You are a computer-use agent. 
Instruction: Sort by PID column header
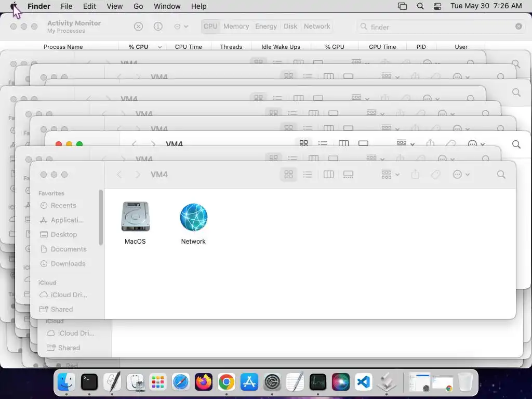coord(421,47)
